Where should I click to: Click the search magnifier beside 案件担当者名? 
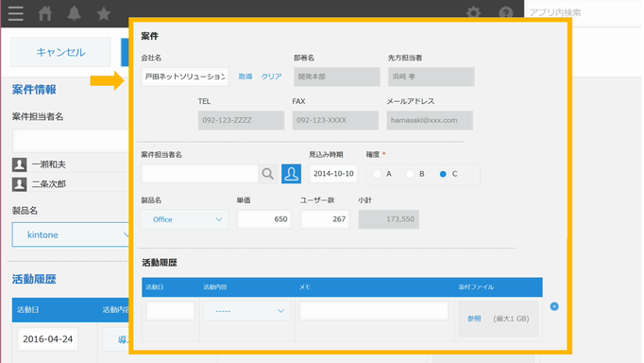(268, 174)
